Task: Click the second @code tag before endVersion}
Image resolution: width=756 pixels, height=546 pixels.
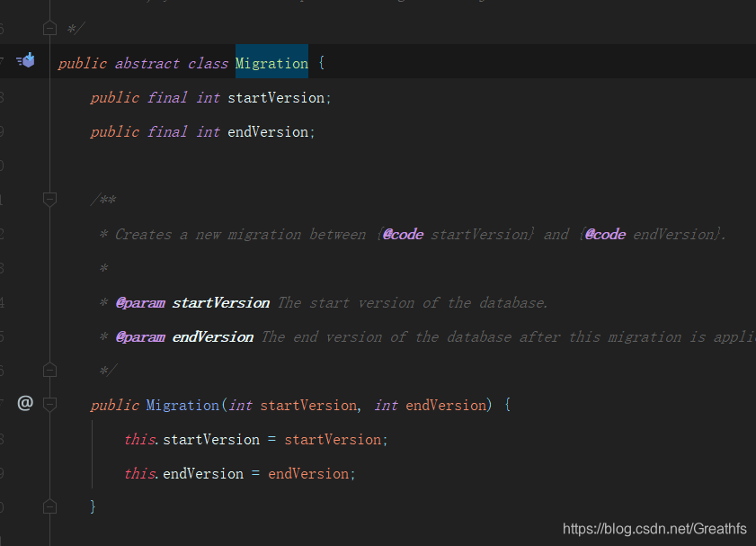Action: [x=605, y=235]
